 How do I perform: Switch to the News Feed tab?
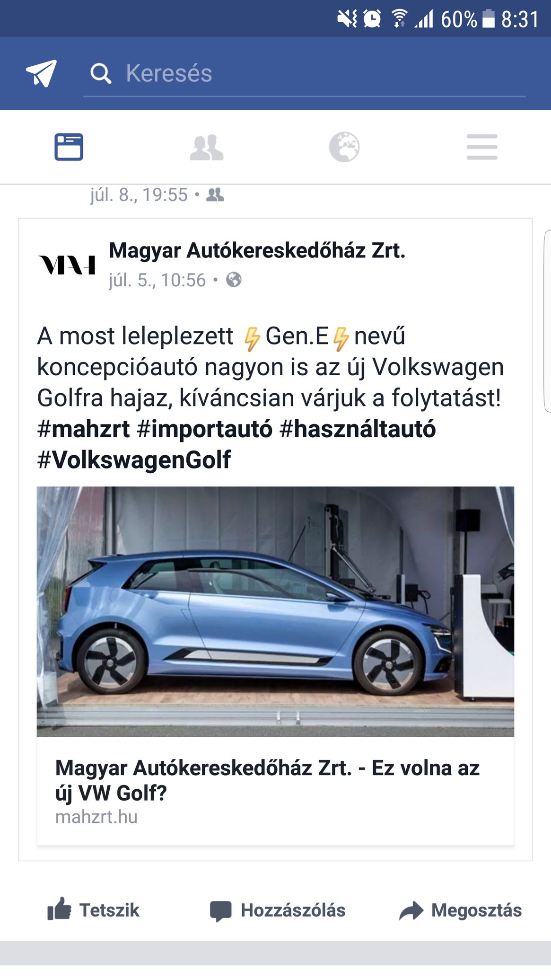tap(69, 147)
